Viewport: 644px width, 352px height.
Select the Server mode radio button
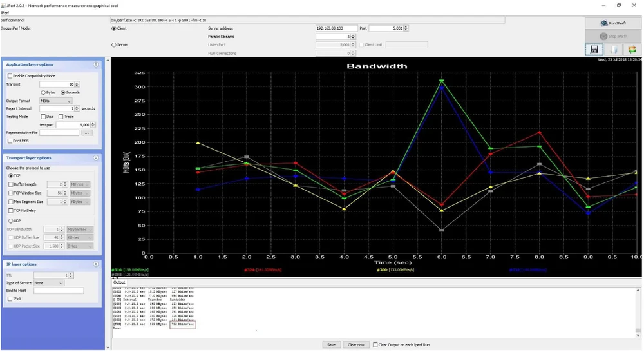(x=114, y=45)
